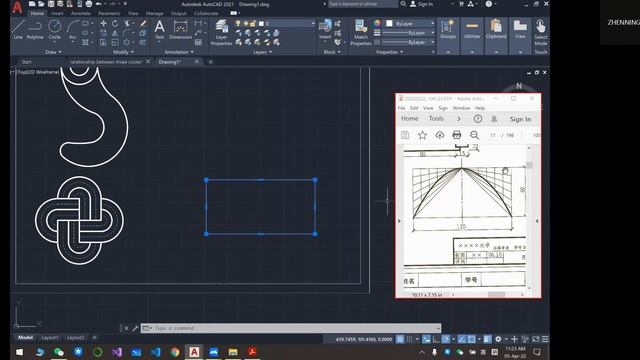Open the Dimension tool
640x360 pixels.
click(x=180, y=29)
